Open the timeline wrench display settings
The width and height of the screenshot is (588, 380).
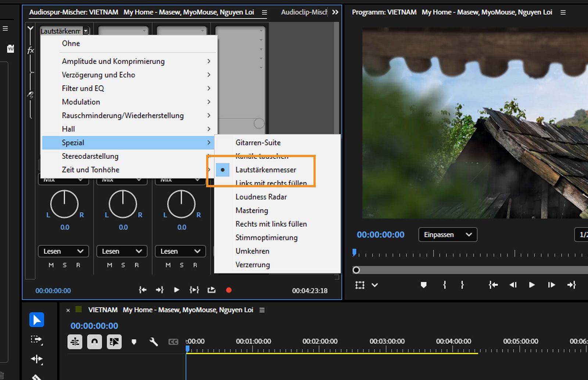coord(154,342)
